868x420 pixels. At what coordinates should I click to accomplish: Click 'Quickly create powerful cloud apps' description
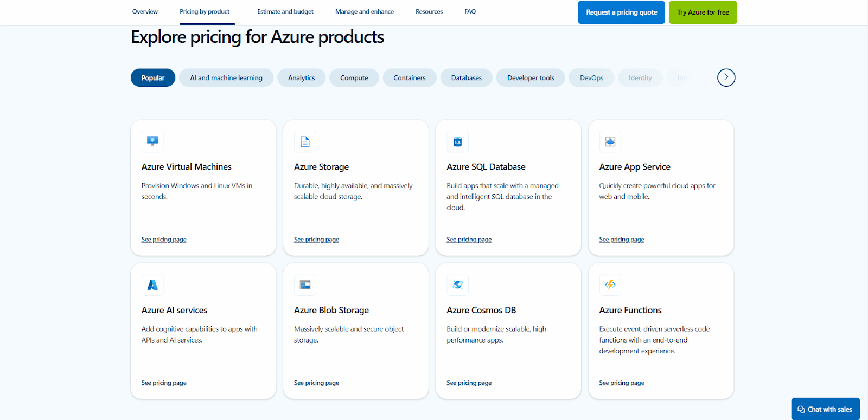coord(657,191)
